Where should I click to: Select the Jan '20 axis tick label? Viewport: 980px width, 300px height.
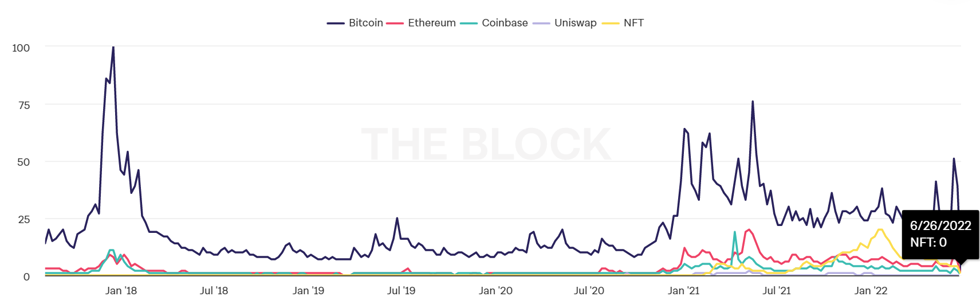[x=495, y=291]
